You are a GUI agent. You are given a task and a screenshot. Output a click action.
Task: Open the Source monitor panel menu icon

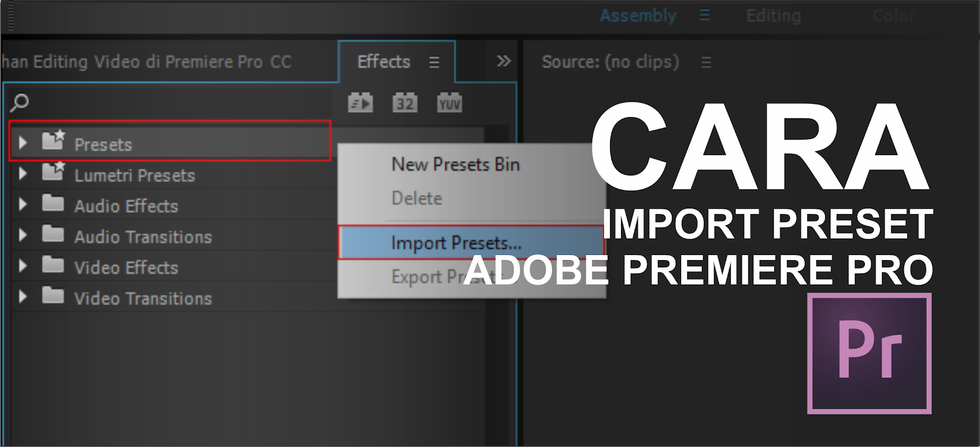(706, 62)
